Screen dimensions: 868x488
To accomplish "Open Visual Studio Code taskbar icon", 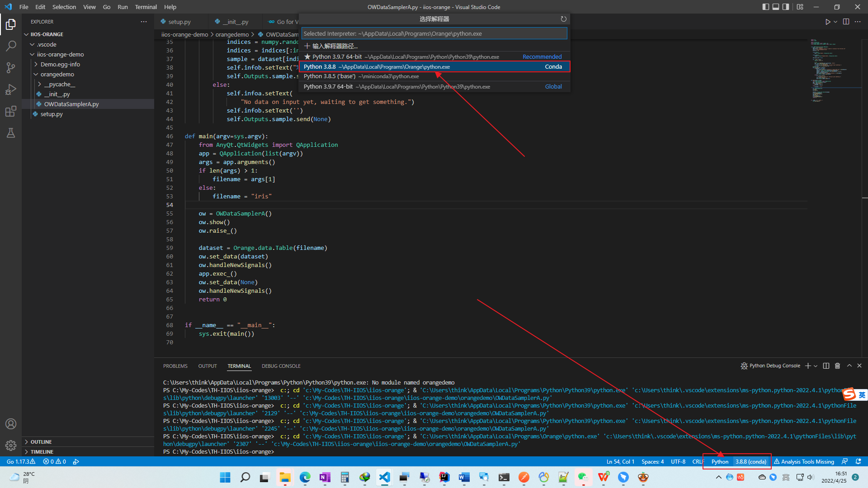I will 385,477.
